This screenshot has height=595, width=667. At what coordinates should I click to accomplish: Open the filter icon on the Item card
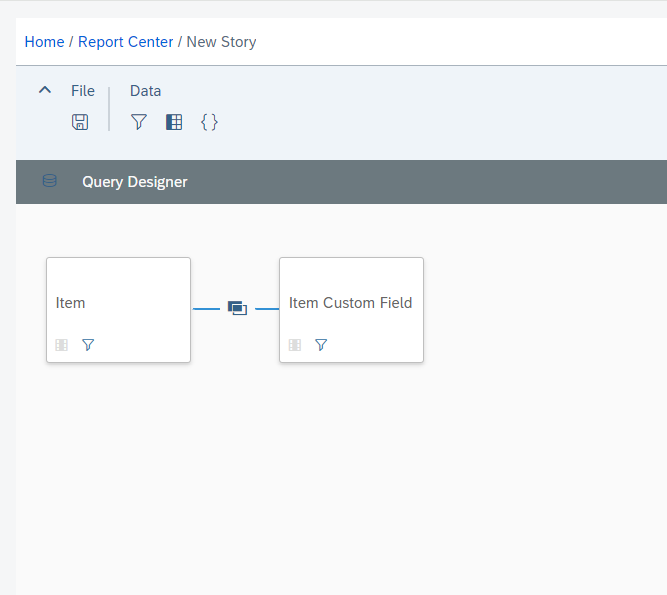point(88,344)
